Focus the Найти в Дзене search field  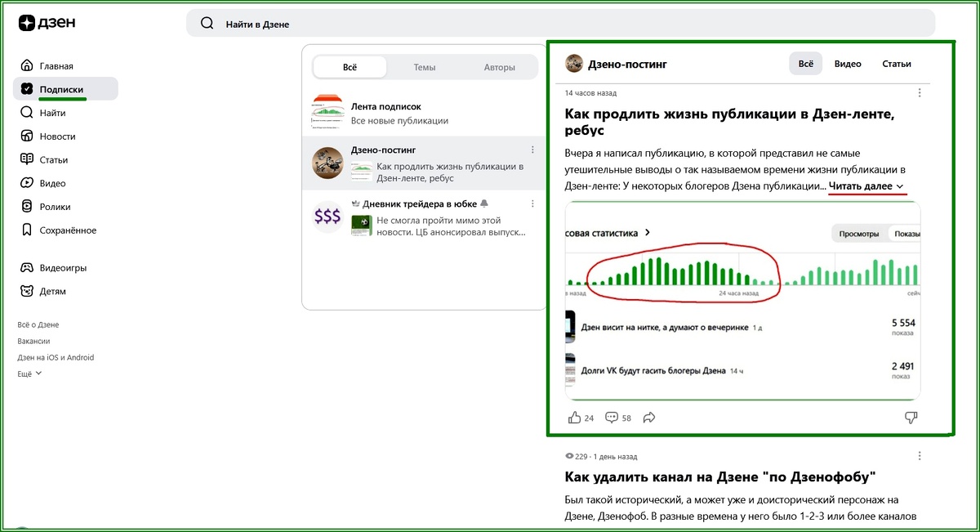(560, 24)
